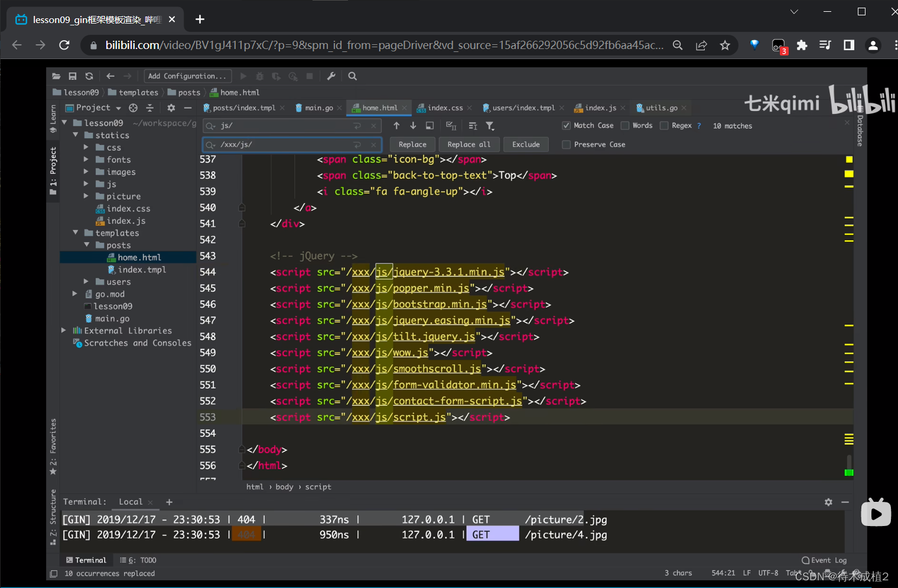Go to previous occurrence up arrow
Viewport: 898px width, 588px height.
[396, 126]
